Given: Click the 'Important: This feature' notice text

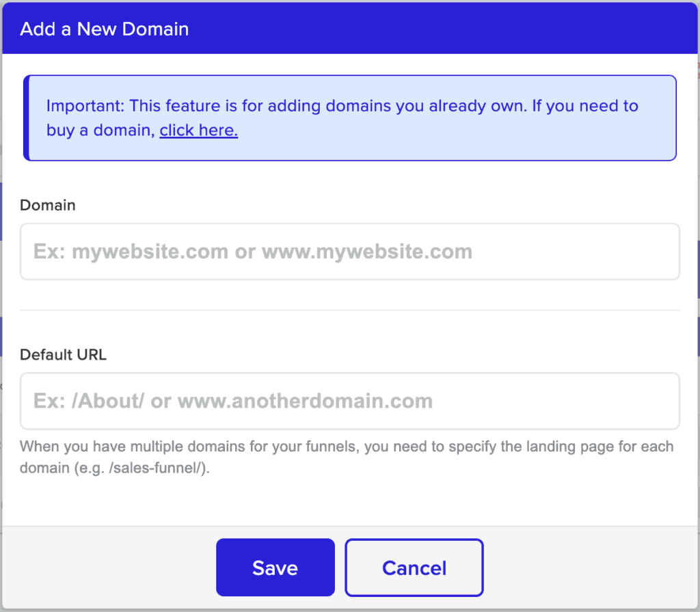Looking at the screenshot, I should (x=342, y=118).
